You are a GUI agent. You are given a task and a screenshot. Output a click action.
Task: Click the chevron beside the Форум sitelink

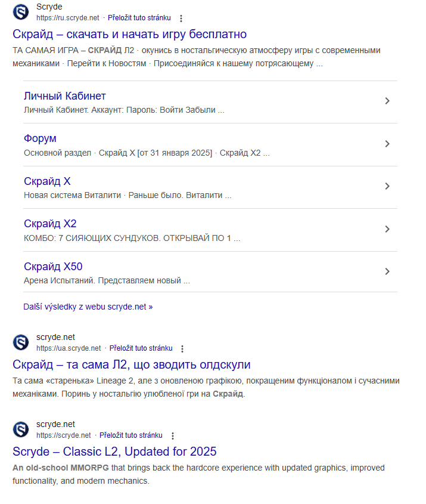[x=387, y=144]
